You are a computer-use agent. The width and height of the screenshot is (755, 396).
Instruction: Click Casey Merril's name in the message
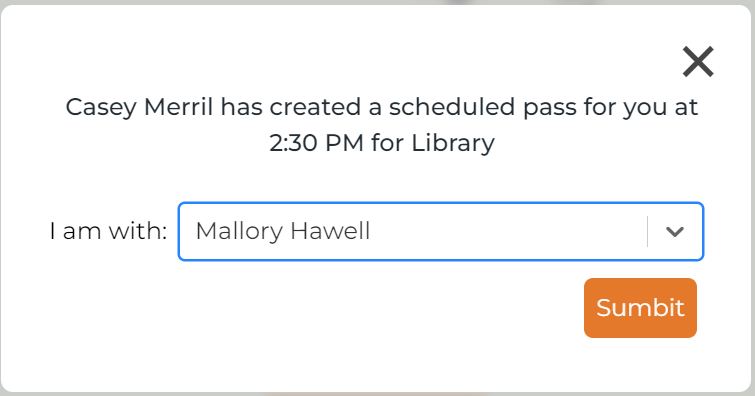[x=139, y=107]
